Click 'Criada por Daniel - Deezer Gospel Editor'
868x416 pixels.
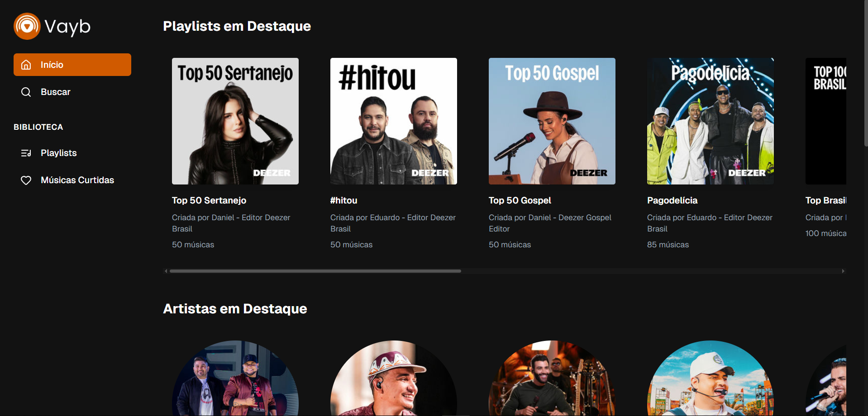tap(550, 223)
